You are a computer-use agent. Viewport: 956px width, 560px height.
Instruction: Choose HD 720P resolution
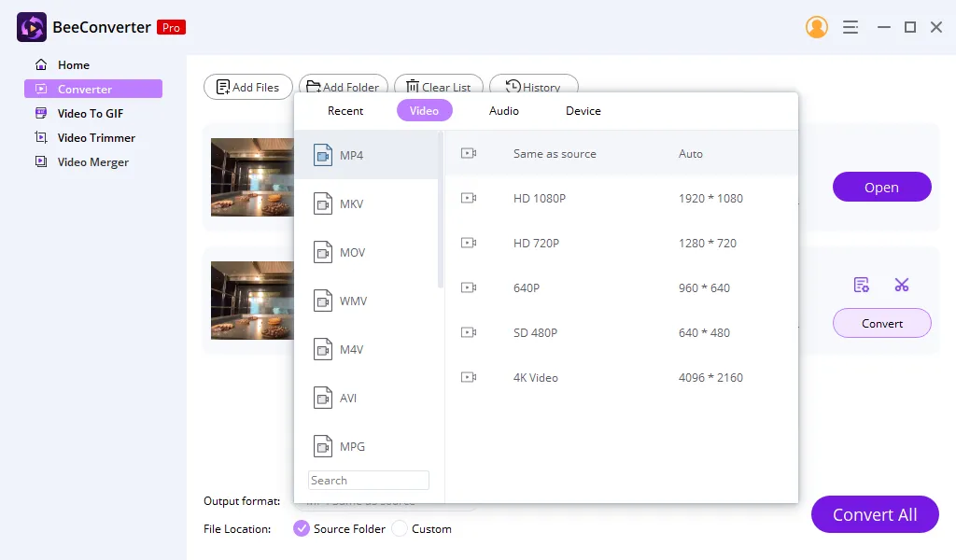click(x=621, y=244)
